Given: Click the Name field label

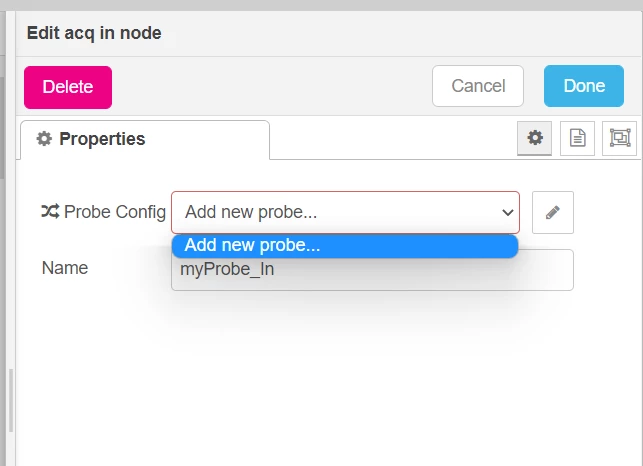Looking at the screenshot, I should [x=65, y=268].
